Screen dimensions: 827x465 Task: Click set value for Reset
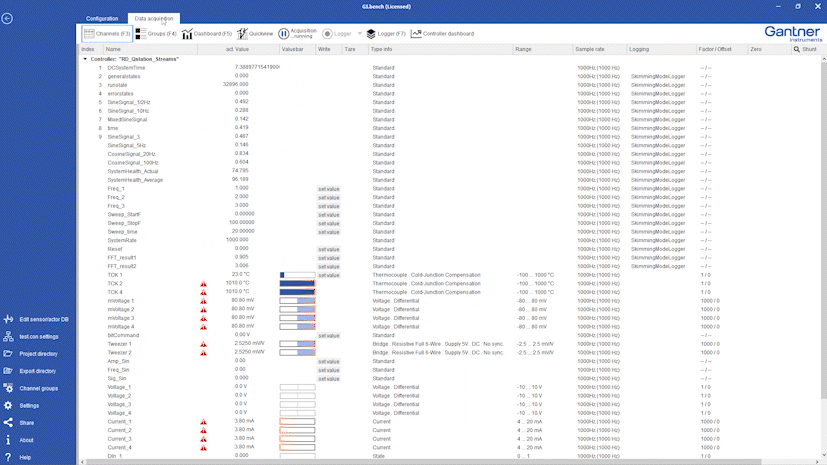coord(329,249)
